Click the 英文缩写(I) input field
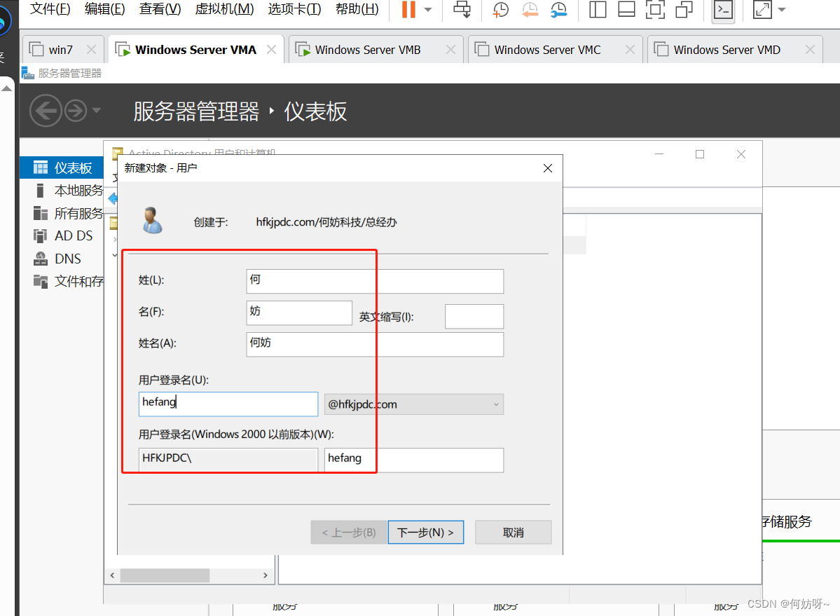The width and height of the screenshot is (840, 616). (x=474, y=317)
